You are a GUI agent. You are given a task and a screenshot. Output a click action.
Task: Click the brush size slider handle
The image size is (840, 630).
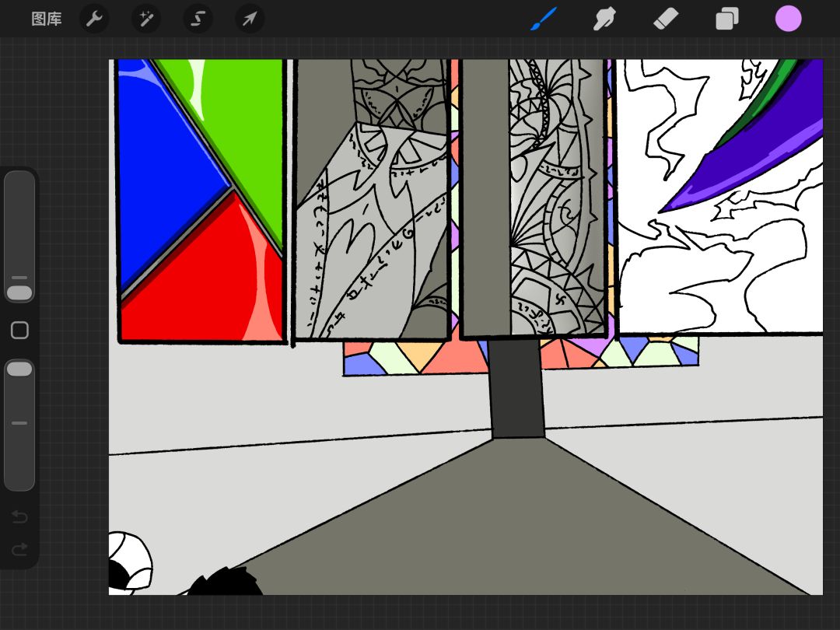click(19, 292)
